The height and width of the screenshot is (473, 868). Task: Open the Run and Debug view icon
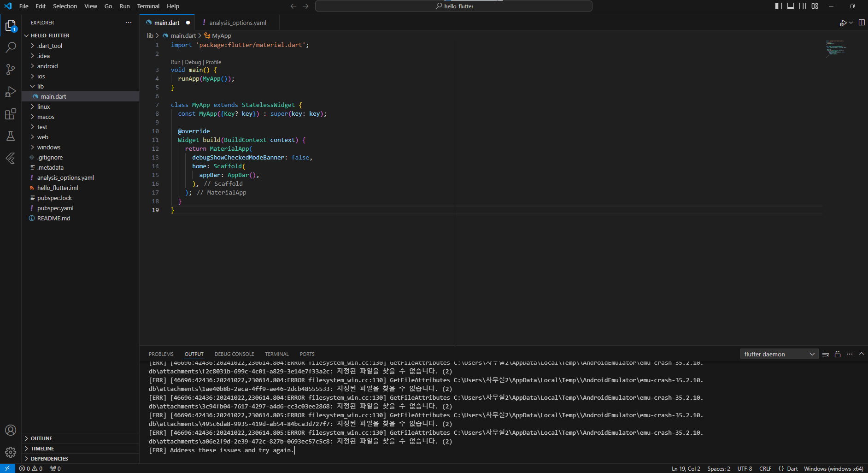11,92
